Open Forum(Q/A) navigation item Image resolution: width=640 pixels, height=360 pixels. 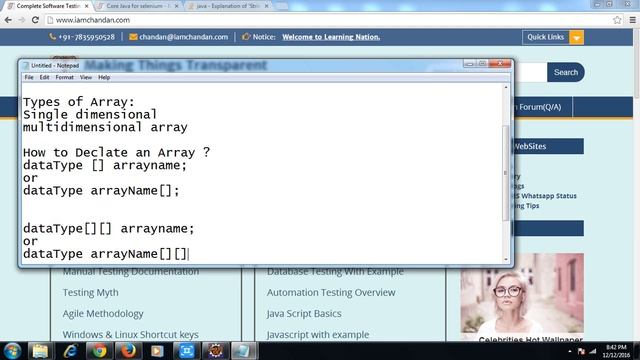click(x=540, y=107)
